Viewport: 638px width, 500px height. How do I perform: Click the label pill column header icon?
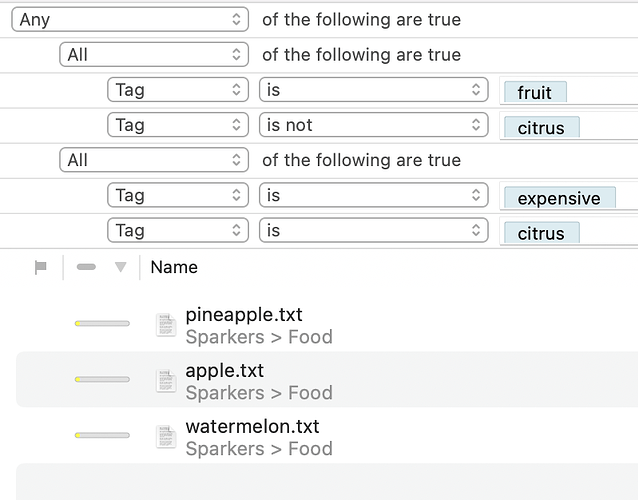tap(86, 267)
